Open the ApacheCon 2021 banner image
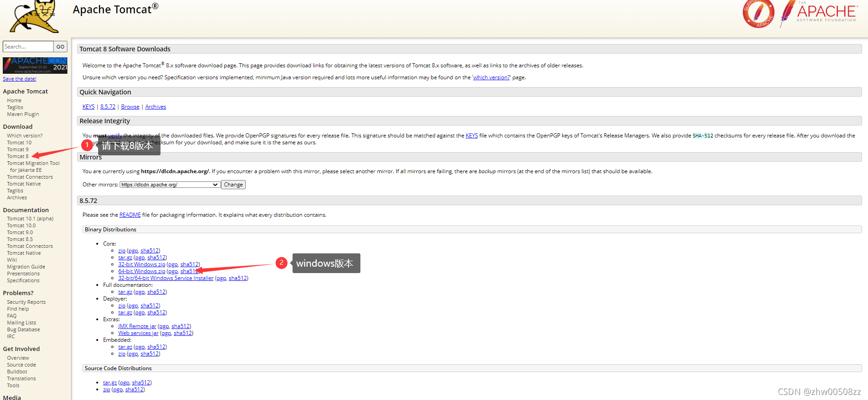The width and height of the screenshot is (868, 400). coord(35,66)
